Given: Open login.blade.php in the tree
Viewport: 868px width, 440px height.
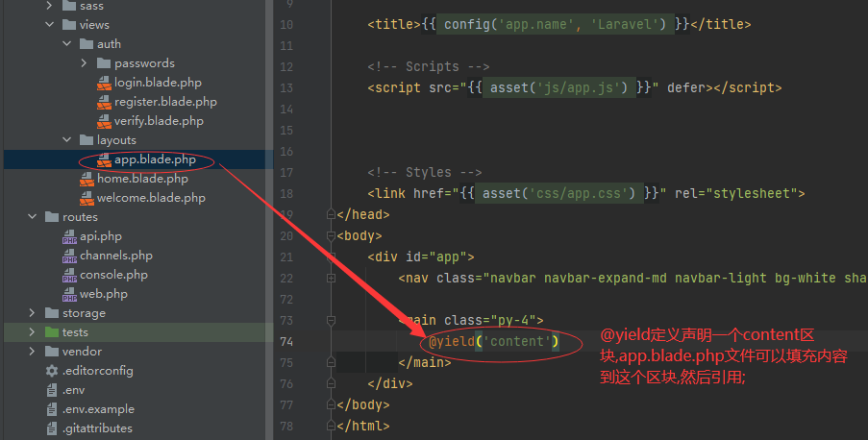Looking at the screenshot, I should 158,83.
